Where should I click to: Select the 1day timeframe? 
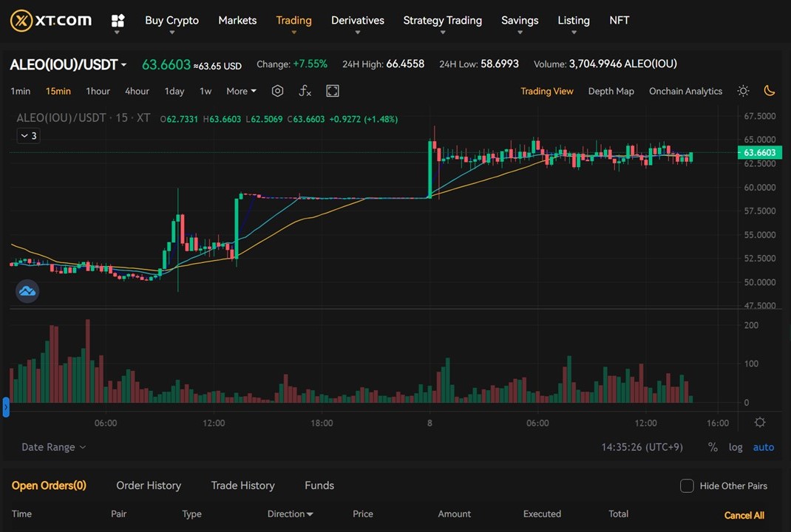(x=174, y=92)
